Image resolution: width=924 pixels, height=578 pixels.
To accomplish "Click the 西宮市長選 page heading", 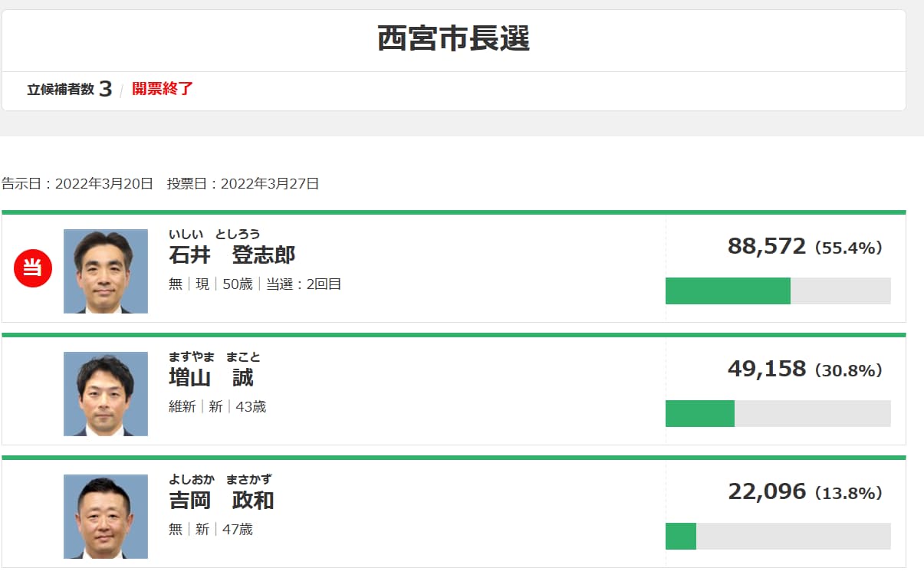I will coord(453,38).
